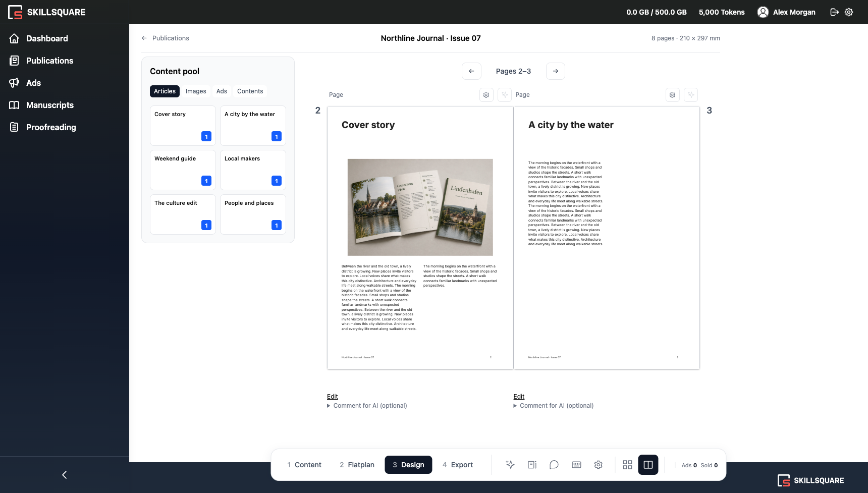
Task: Open the page 3 settings gear
Action: (673, 95)
